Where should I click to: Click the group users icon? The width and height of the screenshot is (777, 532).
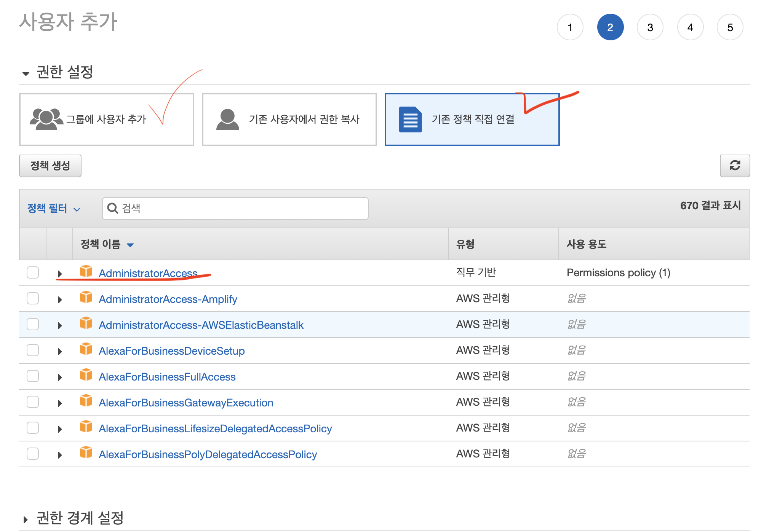click(x=46, y=119)
